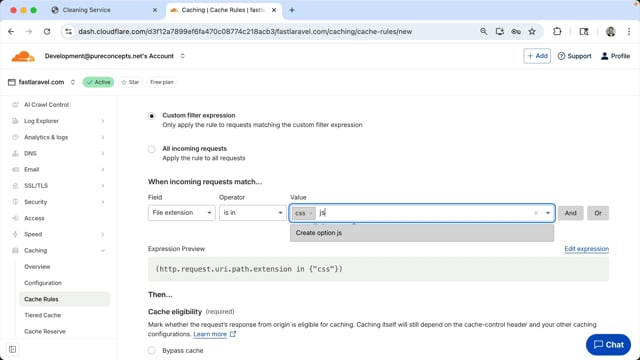Open external link icon beside Learn more

click(x=233, y=334)
